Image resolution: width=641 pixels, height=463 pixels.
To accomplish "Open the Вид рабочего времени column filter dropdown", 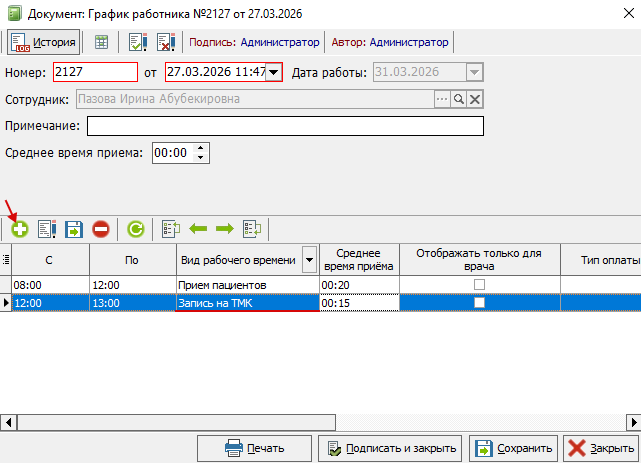I will point(309,260).
